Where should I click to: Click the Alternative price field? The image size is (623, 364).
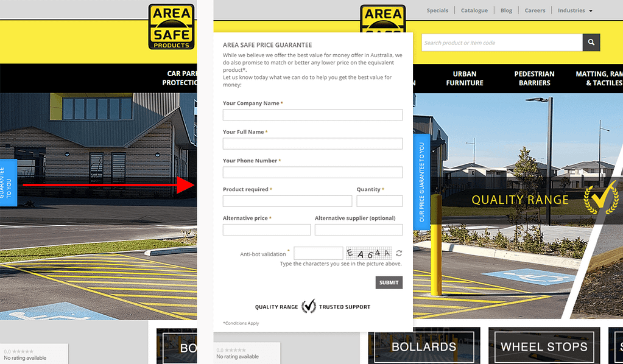pyautogui.click(x=266, y=229)
